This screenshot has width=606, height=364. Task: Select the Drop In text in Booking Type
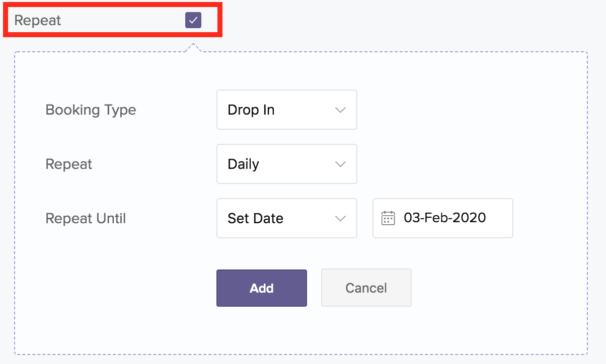[251, 110]
